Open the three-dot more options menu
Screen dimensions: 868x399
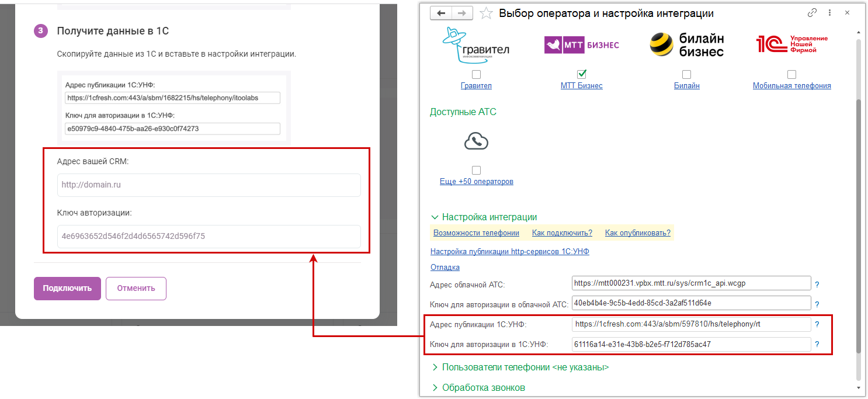click(x=829, y=13)
